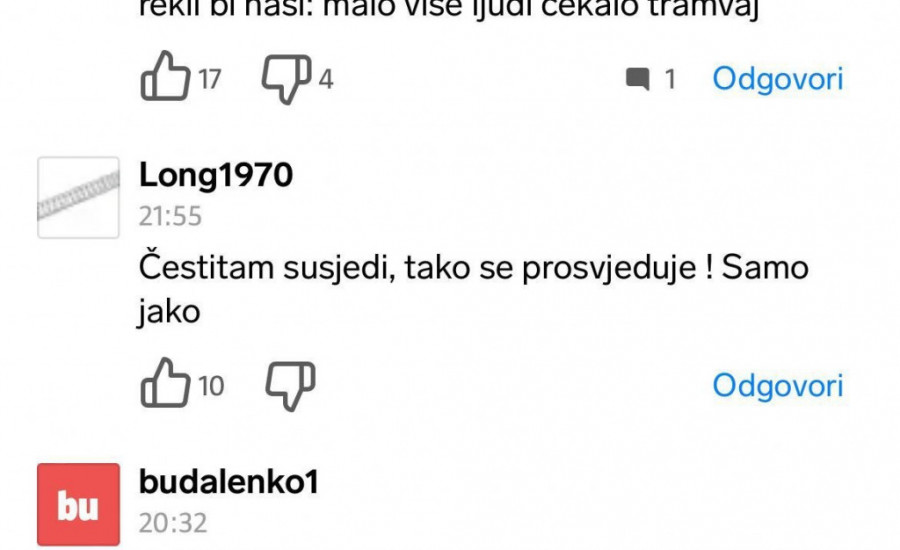
Task: Click Odgovori under the tramvaj comment
Action: [778, 79]
